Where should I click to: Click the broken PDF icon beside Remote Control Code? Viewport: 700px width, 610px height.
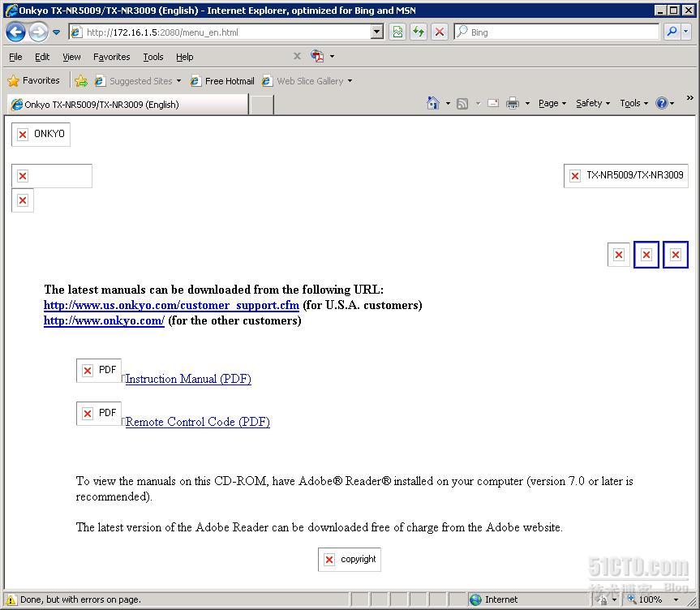(99, 414)
